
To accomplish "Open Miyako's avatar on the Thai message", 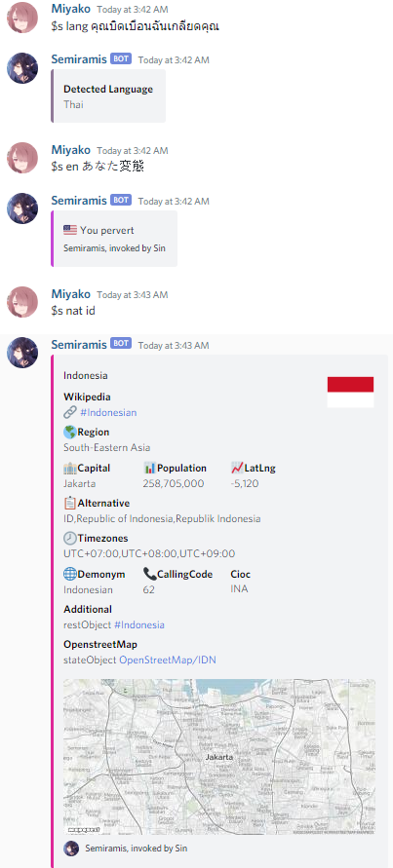I will tap(22, 18).
